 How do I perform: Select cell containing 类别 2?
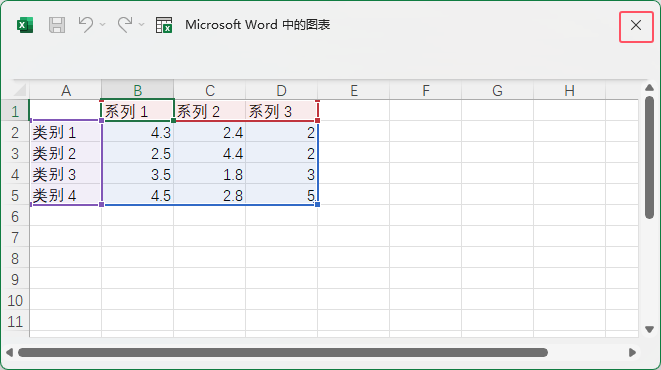pyautogui.click(x=66, y=153)
